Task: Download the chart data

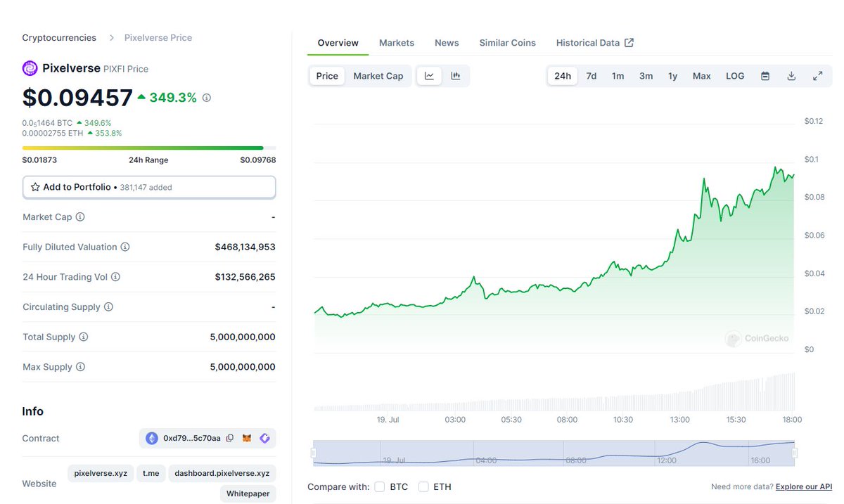Action: [x=791, y=76]
